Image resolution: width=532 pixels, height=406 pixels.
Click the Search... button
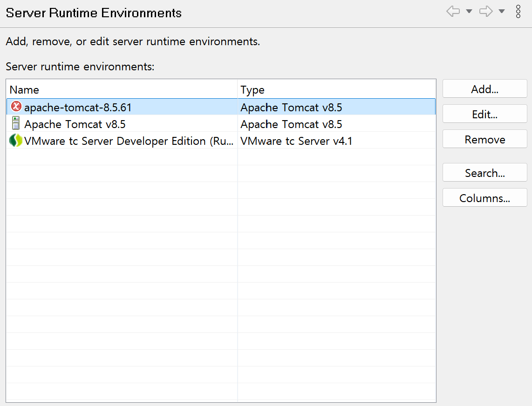click(484, 173)
